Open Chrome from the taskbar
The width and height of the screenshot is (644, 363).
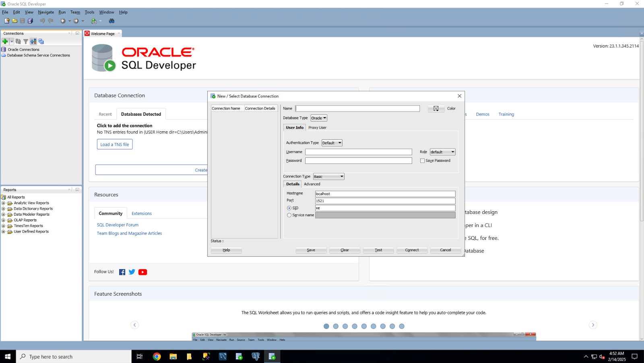tap(157, 357)
